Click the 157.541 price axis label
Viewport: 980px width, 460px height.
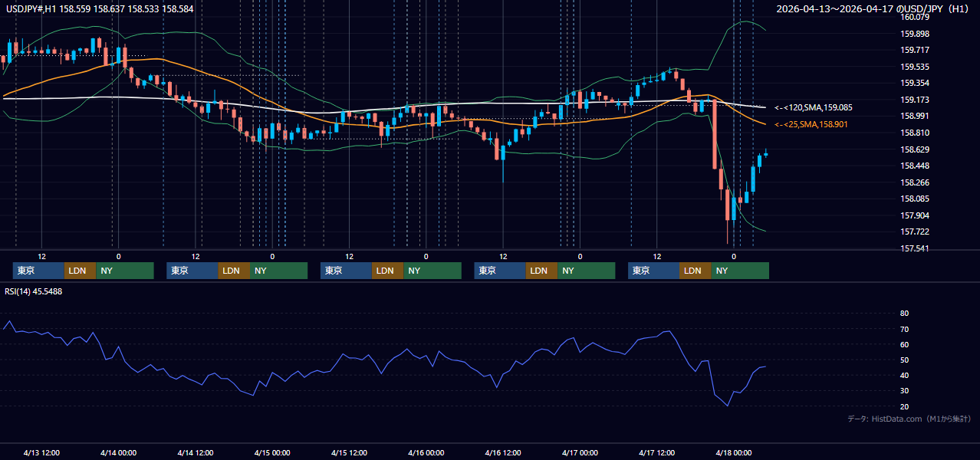coord(916,248)
